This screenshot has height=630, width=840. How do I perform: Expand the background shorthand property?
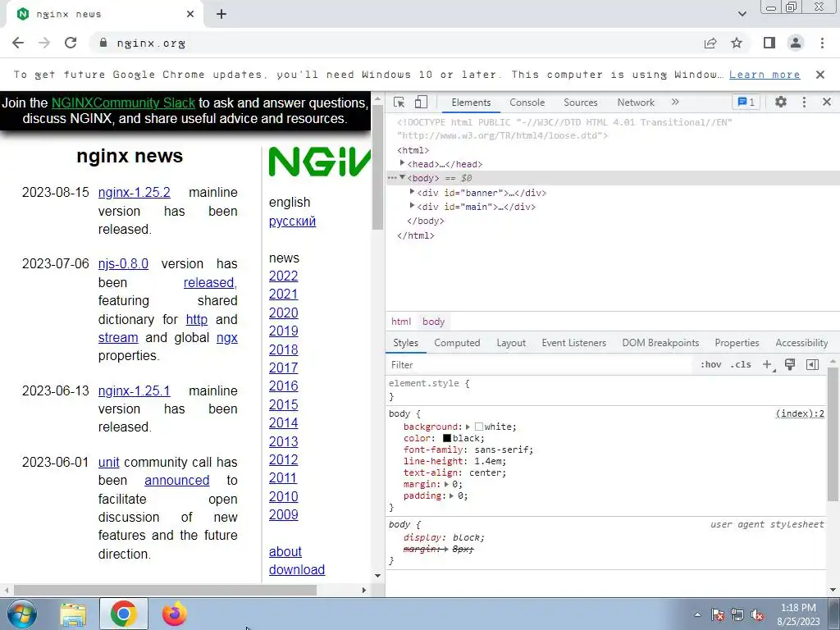[468, 427]
